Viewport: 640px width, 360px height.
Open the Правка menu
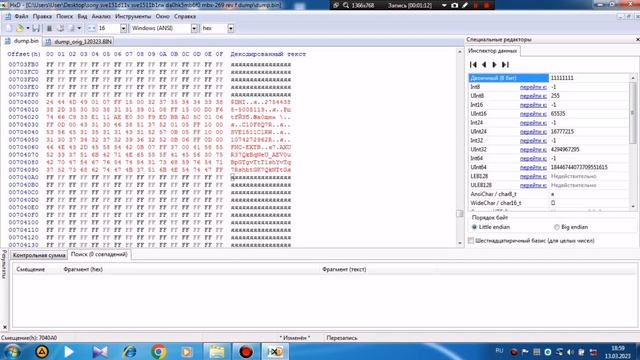pos(42,16)
